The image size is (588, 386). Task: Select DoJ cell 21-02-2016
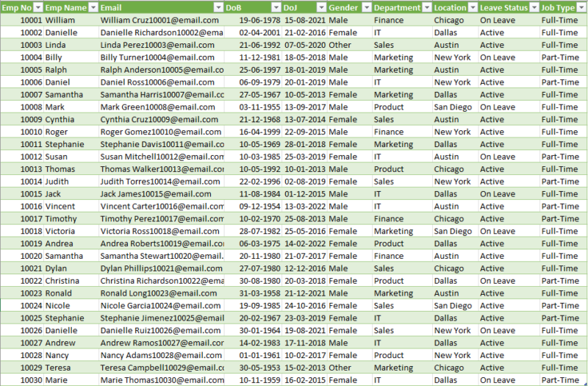304,32
